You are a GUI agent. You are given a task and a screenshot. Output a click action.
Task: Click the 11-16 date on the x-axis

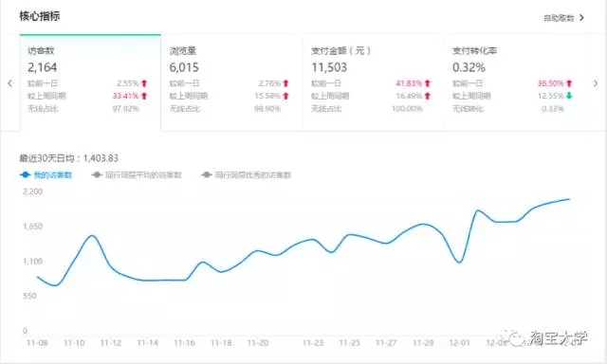[x=184, y=343]
